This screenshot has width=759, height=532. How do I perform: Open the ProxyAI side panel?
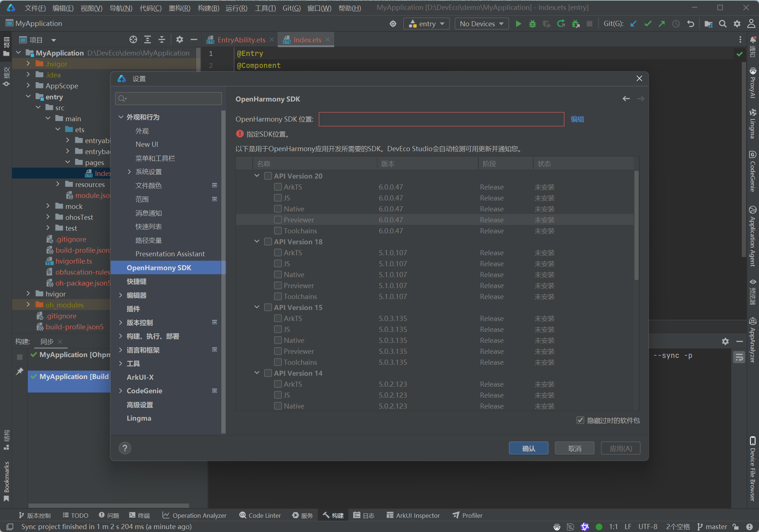tap(753, 83)
